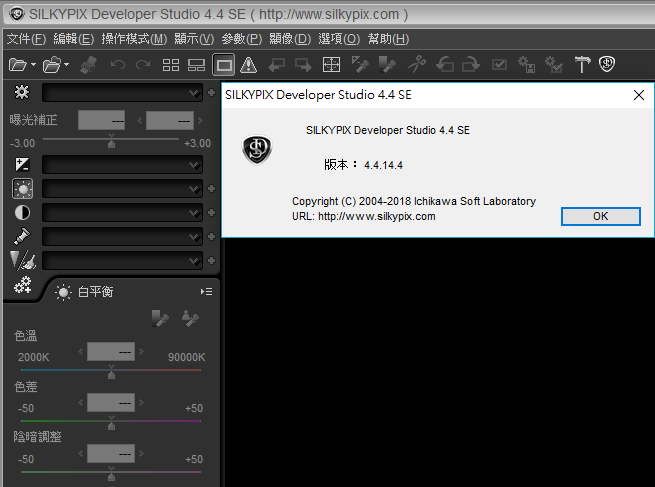Viewport: 655px width, 487px height.
Task: Select the white balance sun panel icon
Action: tap(23, 189)
